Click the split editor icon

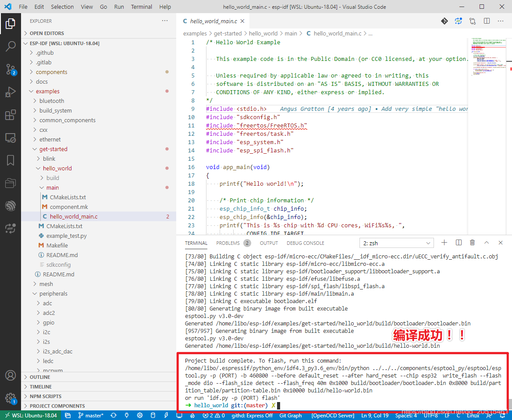pos(487,21)
